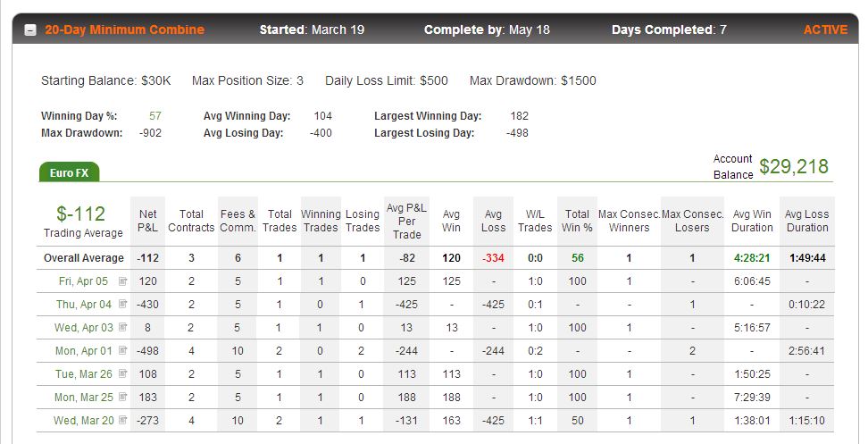Click the Overall Average row label
868x444 pixels.
(84, 258)
